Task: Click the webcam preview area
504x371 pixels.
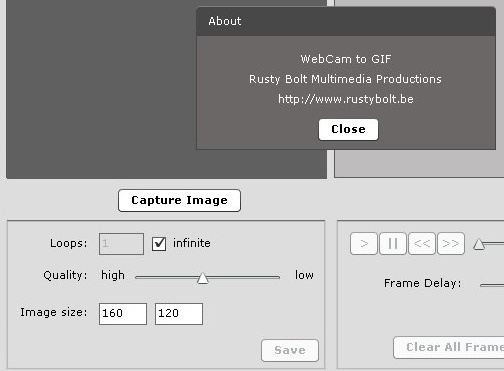Action: click(x=100, y=90)
